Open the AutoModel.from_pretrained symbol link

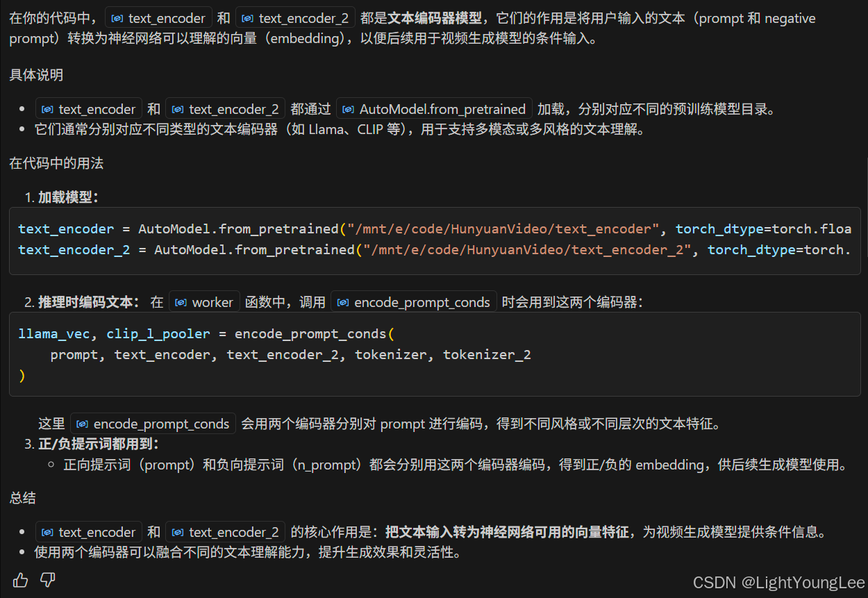pyautogui.click(x=434, y=108)
